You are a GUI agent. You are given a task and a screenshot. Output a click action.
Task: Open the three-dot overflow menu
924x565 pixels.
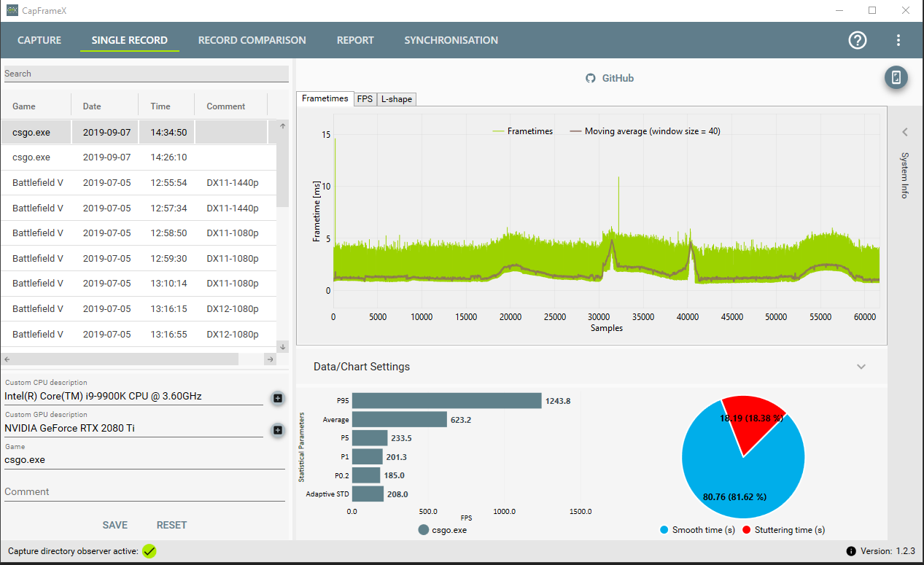tap(898, 40)
